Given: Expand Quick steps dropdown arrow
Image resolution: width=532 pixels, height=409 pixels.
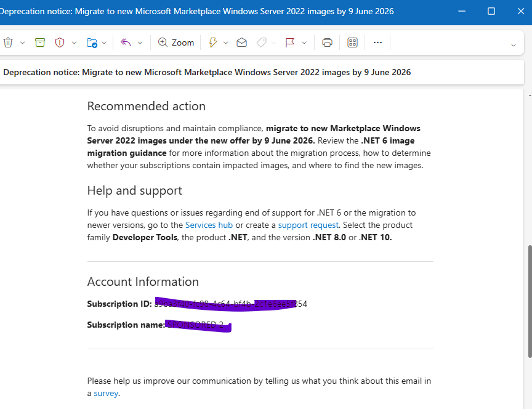Looking at the screenshot, I should point(225,43).
